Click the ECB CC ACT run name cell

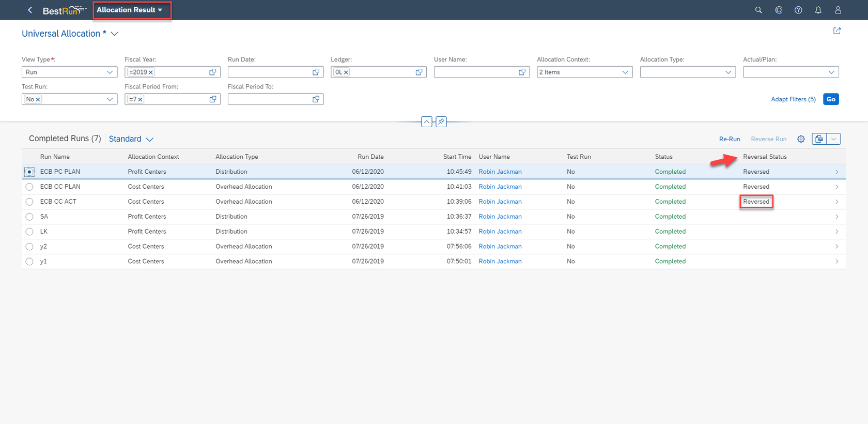pos(58,202)
